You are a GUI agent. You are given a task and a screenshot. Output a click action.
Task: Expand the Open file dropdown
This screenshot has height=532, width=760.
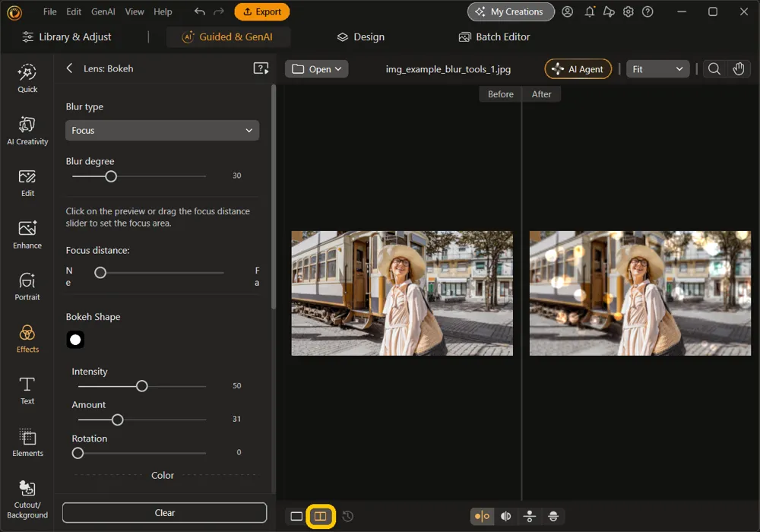click(316, 69)
